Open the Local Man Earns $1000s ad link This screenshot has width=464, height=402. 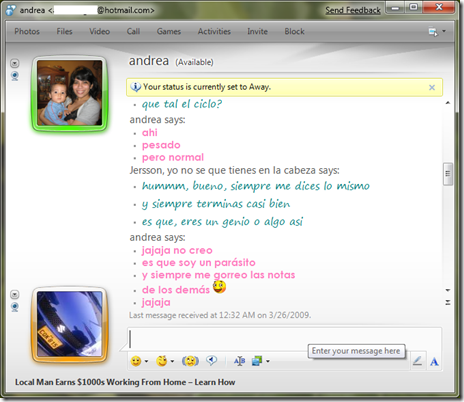[x=125, y=382]
